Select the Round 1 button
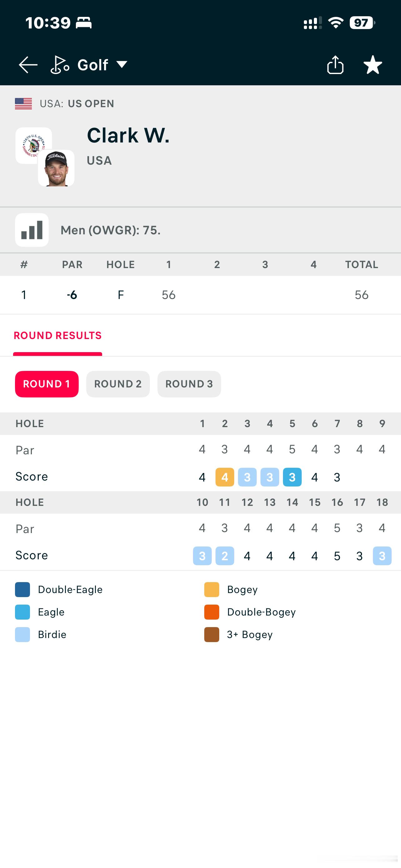Screen dimensions: 401x868 click(47, 384)
